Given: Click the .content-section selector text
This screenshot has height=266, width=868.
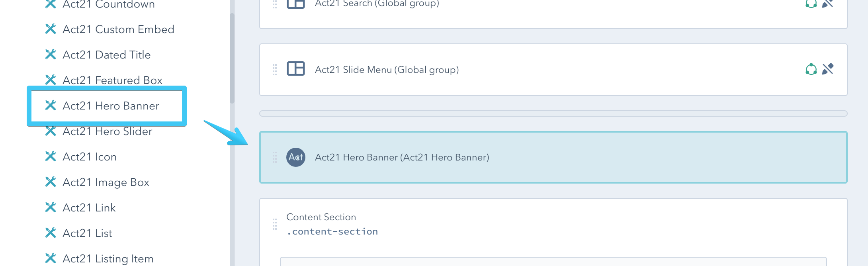Looking at the screenshot, I should 332,231.
